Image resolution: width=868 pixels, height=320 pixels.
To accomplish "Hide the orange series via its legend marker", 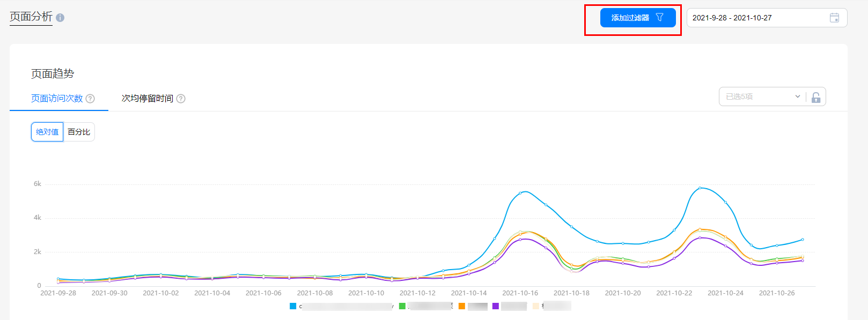I will click(x=462, y=306).
